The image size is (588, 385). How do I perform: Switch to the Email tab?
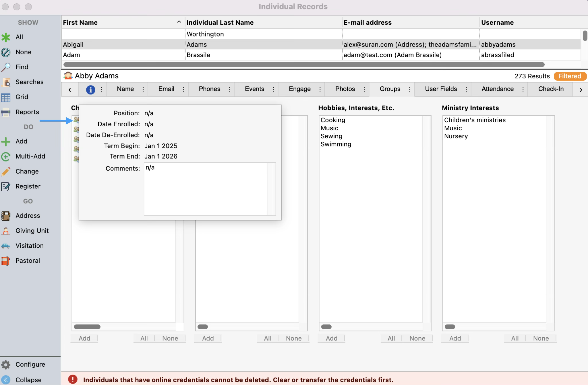[x=166, y=89]
